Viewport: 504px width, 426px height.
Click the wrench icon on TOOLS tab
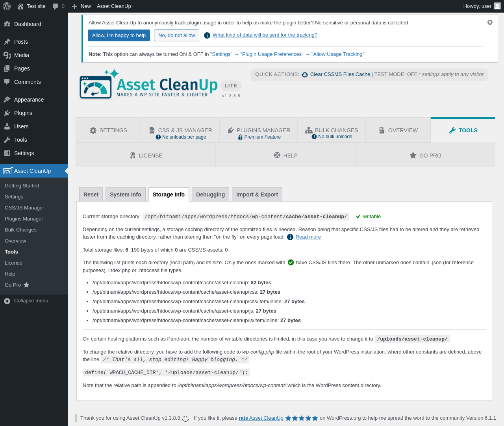[x=452, y=130]
